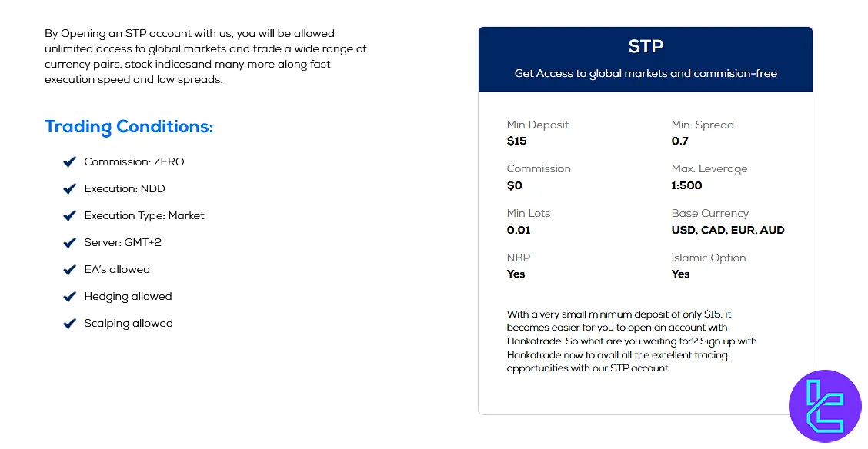The height and width of the screenshot is (449, 868).
Task: Click the checkmark icon beside Scalping allowed
Action: coord(69,323)
